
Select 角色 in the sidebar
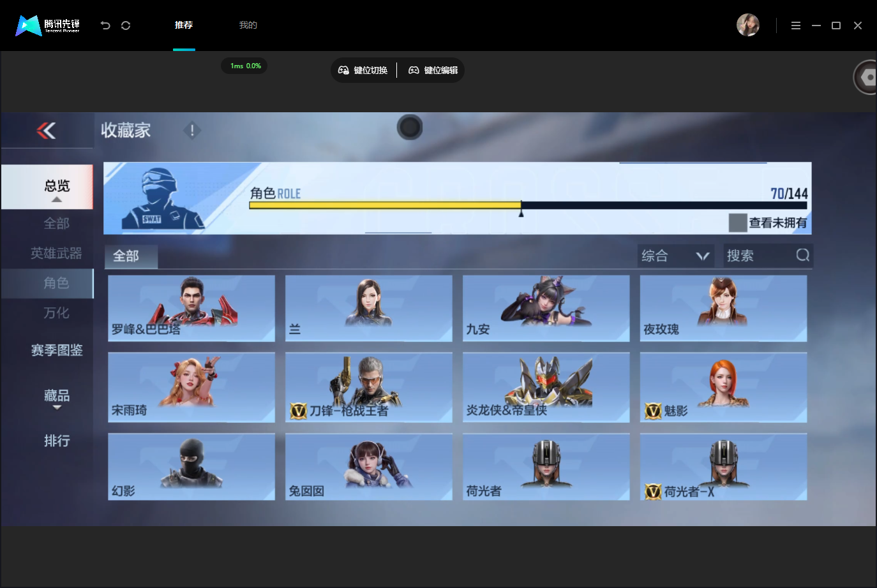pyautogui.click(x=47, y=283)
